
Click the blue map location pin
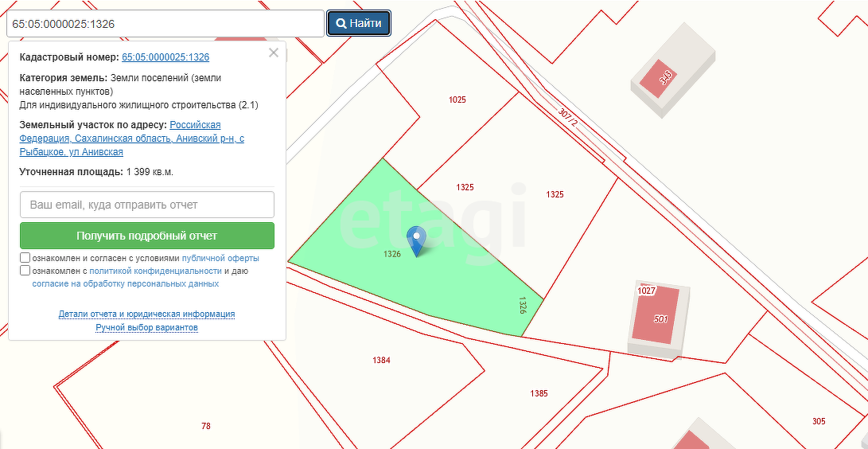(x=416, y=239)
